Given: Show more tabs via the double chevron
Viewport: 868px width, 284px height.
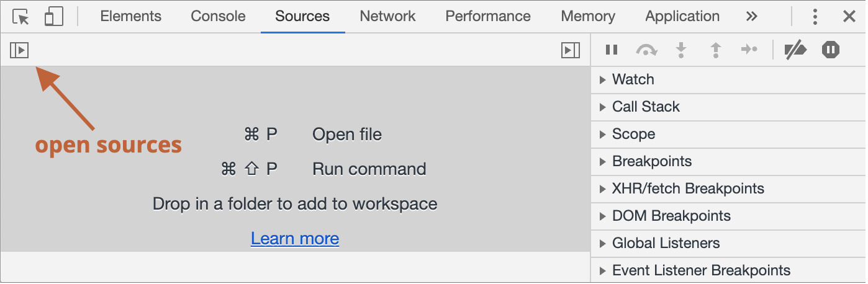Looking at the screenshot, I should 751,17.
